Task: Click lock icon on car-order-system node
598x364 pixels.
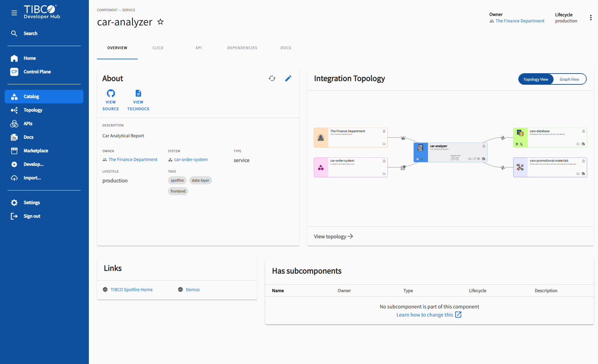Action: 384,161
